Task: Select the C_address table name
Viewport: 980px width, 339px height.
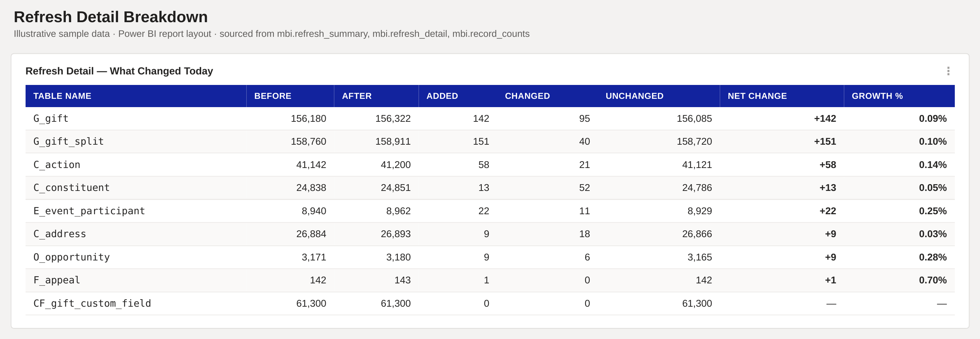Action: [x=60, y=234]
